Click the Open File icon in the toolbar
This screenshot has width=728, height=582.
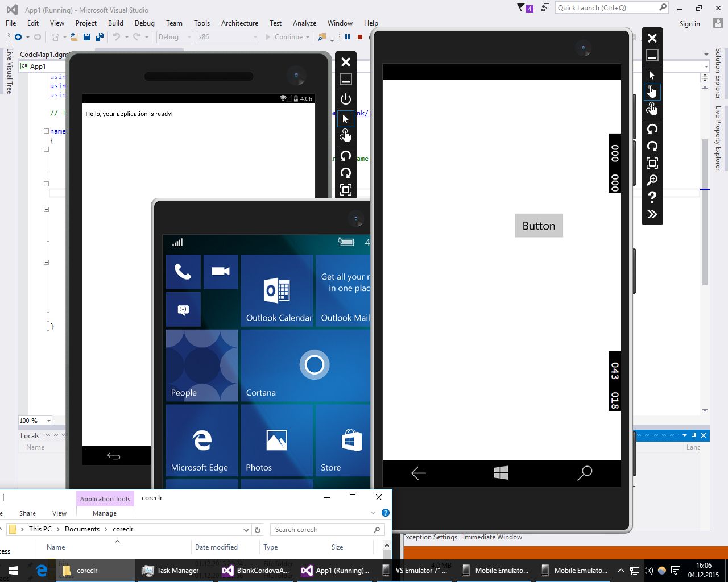(x=75, y=37)
